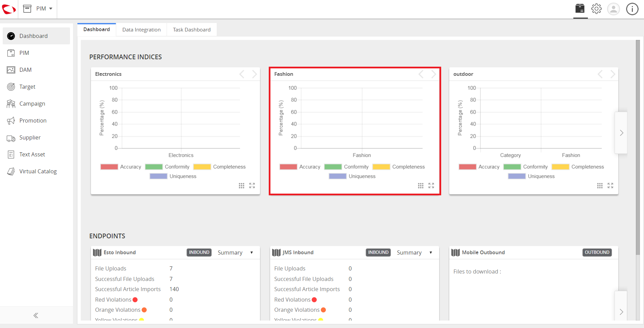Toggle Conformity legend in Fashion chart
This screenshot has height=328, width=644.
347,167
